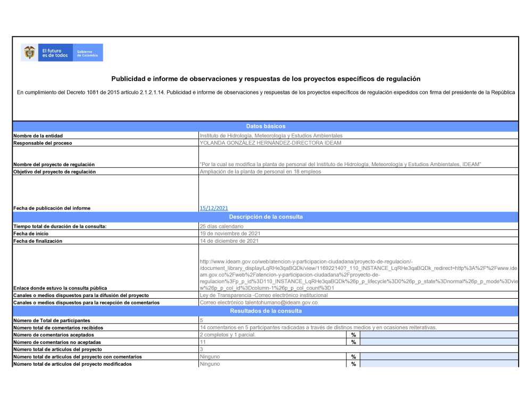
Task: Open the 15/12/2021 publication date link
Action: tap(213, 208)
